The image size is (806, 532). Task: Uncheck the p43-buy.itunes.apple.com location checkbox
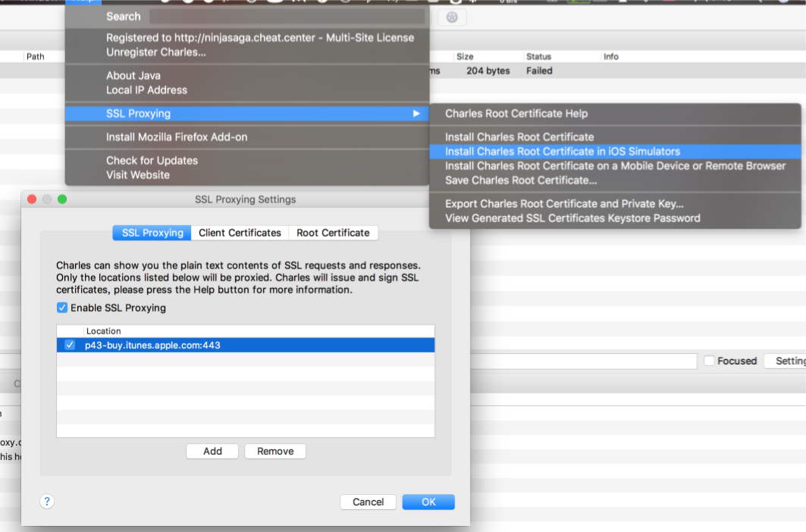tap(71, 345)
